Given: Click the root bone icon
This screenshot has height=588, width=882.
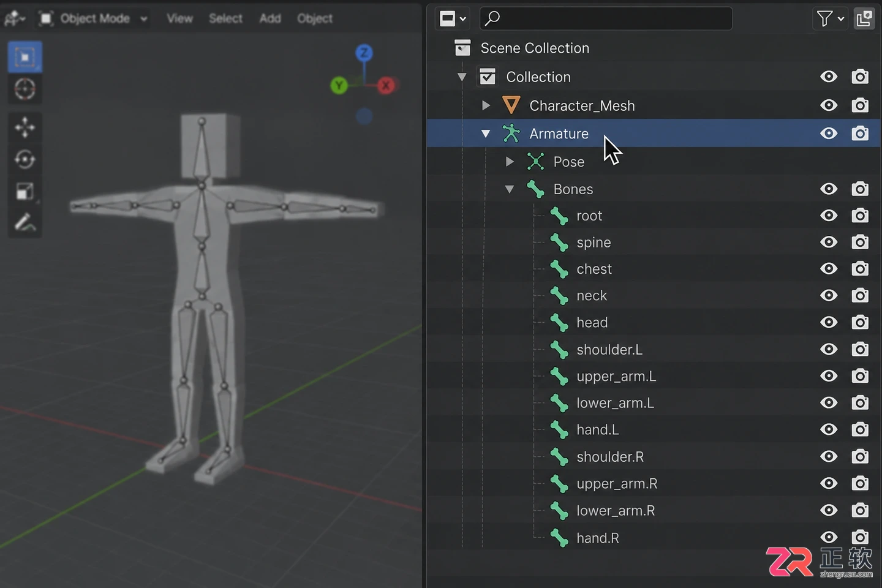Looking at the screenshot, I should click(x=559, y=216).
